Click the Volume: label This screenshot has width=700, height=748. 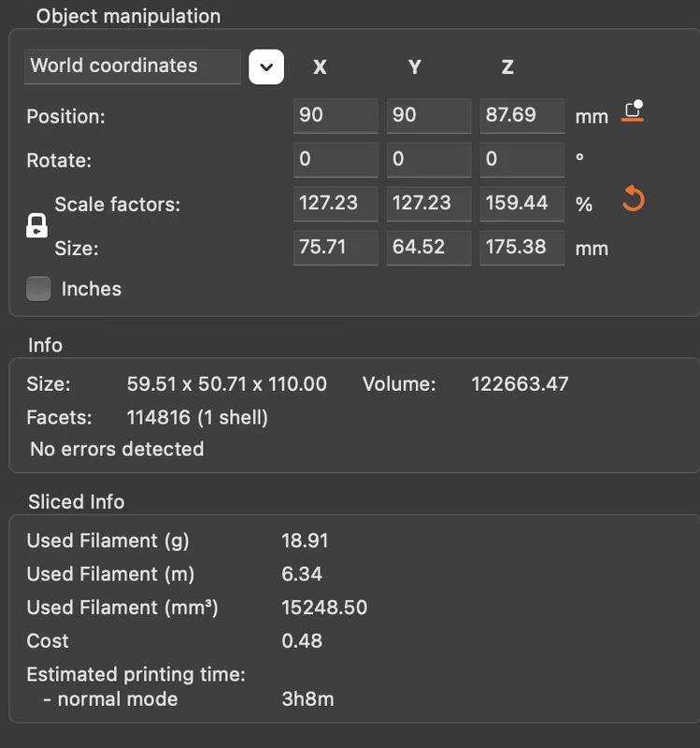pos(399,384)
